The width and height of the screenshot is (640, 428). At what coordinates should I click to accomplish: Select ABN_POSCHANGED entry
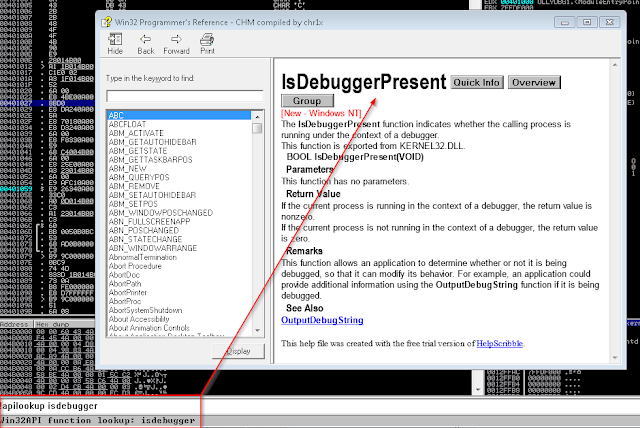[144, 231]
